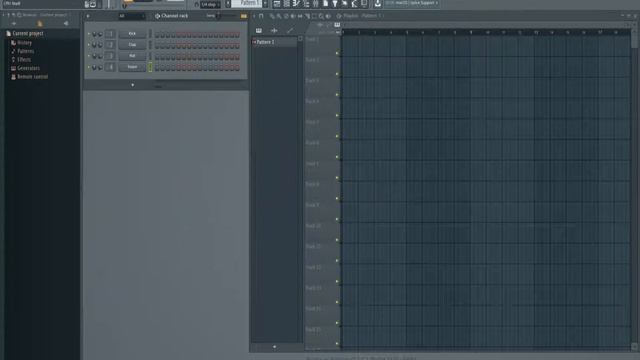This screenshot has width=640, height=360.
Task: Click the Snare channel button
Action: pos(132,67)
